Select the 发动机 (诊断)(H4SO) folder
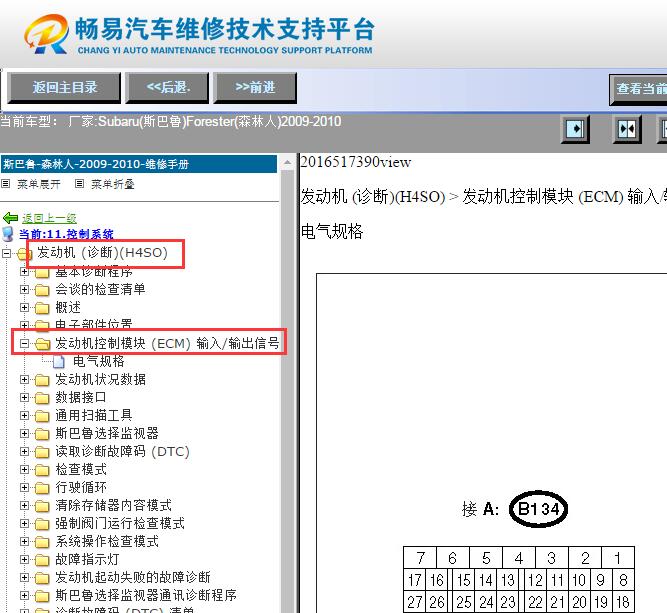667x613 pixels. click(x=102, y=253)
